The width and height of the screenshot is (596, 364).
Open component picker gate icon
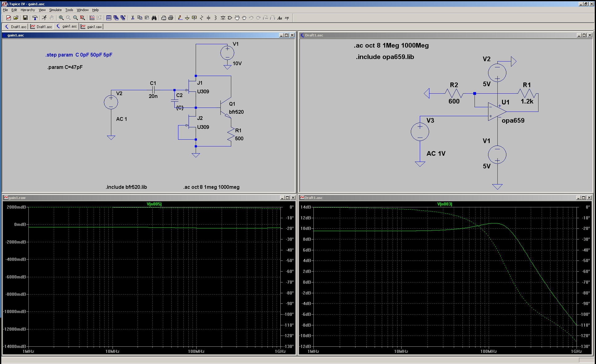click(x=230, y=18)
